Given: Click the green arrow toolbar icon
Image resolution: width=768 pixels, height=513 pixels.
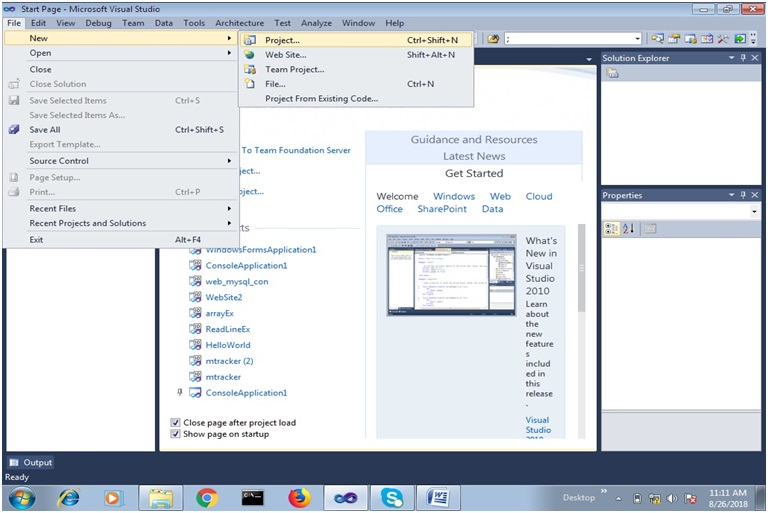Looking at the screenshot, I should [x=740, y=39].
